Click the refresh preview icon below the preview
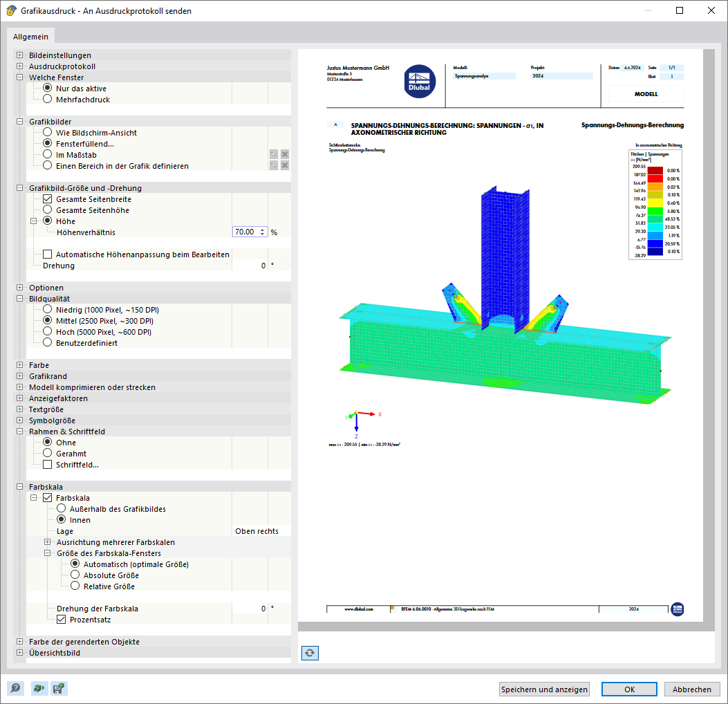Image resolution: width=728 pixels, height=704 pixels. click(310, 653)
